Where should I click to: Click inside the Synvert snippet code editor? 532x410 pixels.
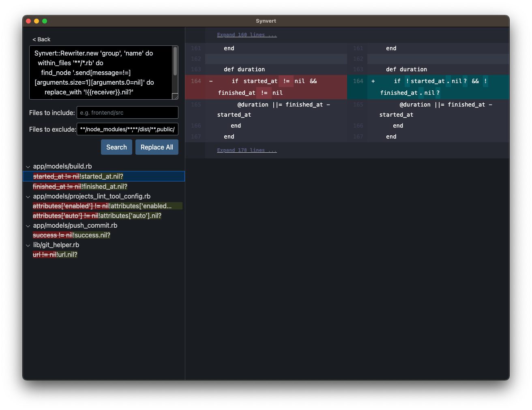101,73
